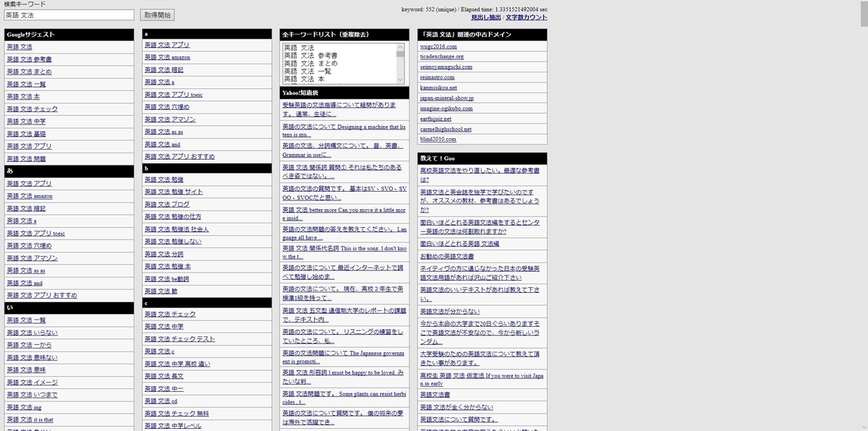Visit the carmelhighschool.net domain link
The height and width of the screenshot is (431, 868).
pos(446,129)
